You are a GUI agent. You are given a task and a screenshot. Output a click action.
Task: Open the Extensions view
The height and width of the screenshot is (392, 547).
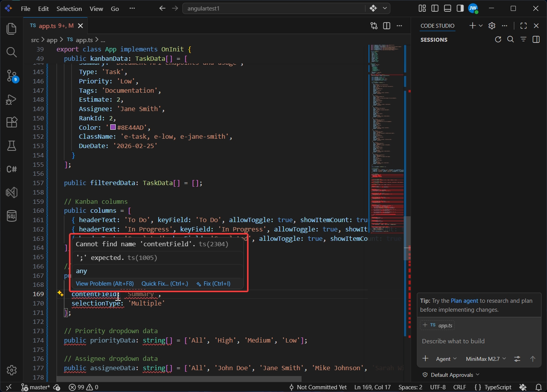12,122
